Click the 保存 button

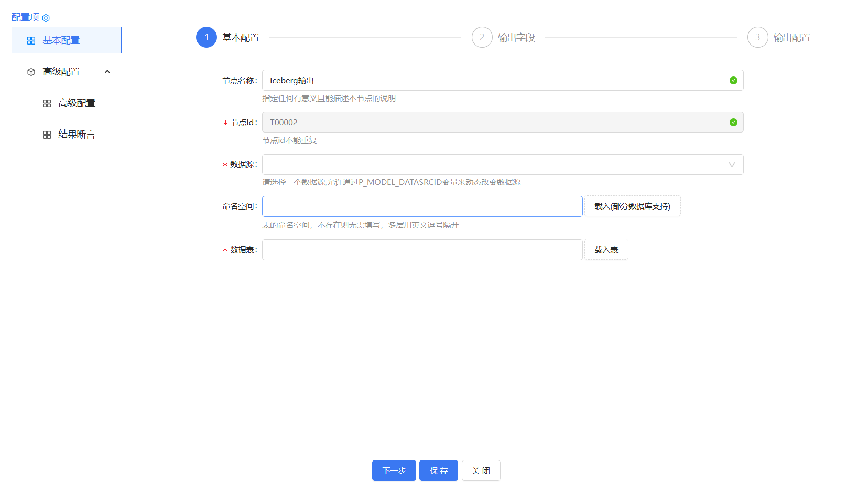pyautogui.click(x=438, y=470)
